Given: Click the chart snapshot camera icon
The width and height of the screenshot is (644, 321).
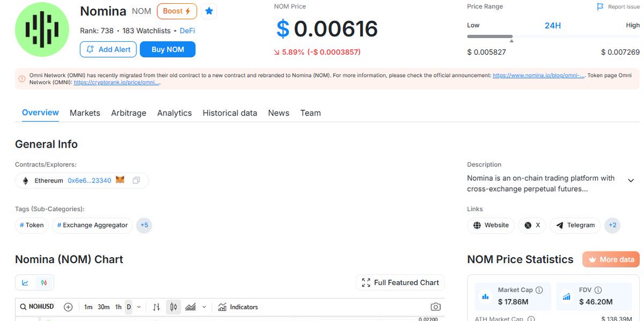Looking at the screenshot, I should [436, 307].
